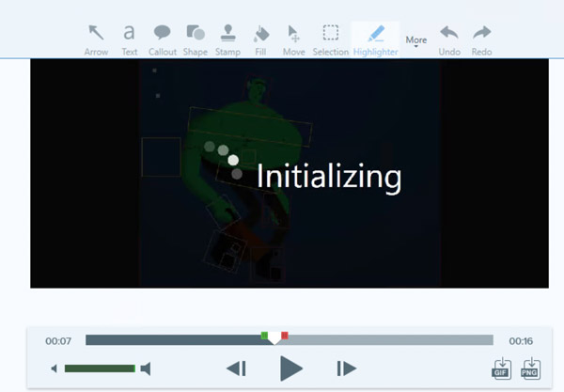Save current frame as PNG

pyautogui.click(x=530, y=368)
